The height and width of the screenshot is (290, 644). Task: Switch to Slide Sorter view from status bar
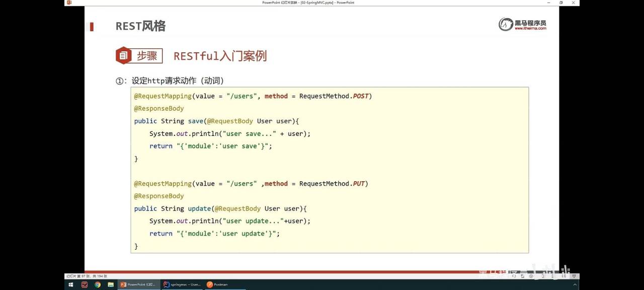click(552, 276)
